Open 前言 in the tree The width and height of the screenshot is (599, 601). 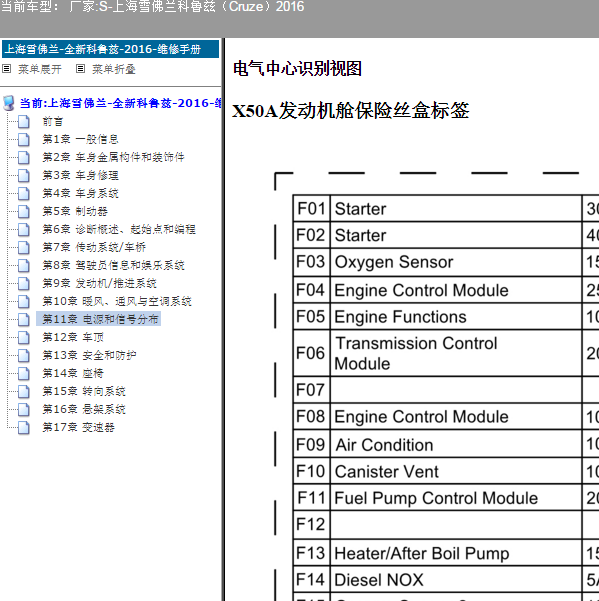click(x=53, y=122)
